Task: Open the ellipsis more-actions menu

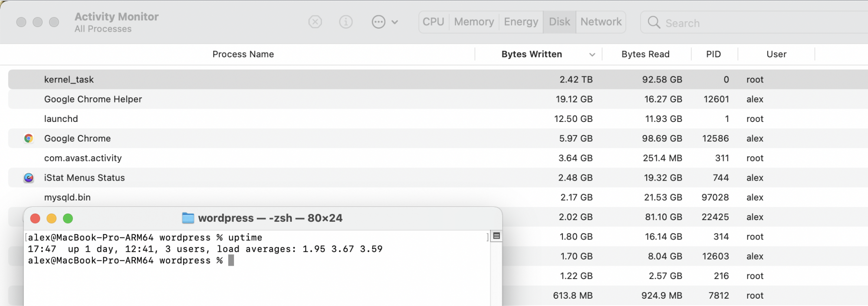Action: (x=385, y=22)
